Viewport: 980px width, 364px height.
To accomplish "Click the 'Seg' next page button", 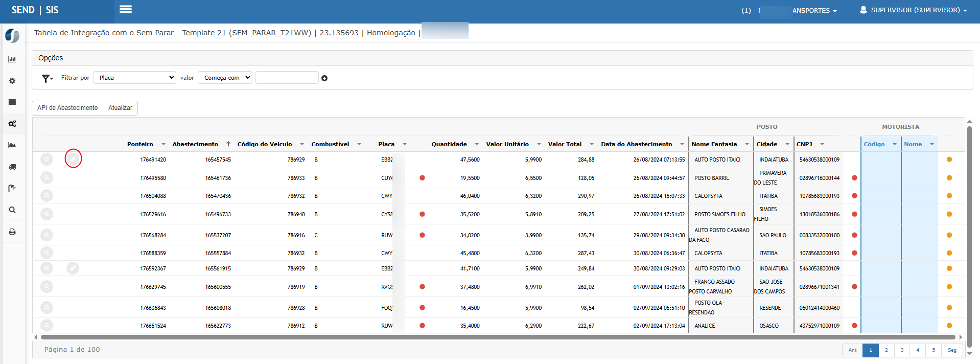I will (x=952, y=350).
